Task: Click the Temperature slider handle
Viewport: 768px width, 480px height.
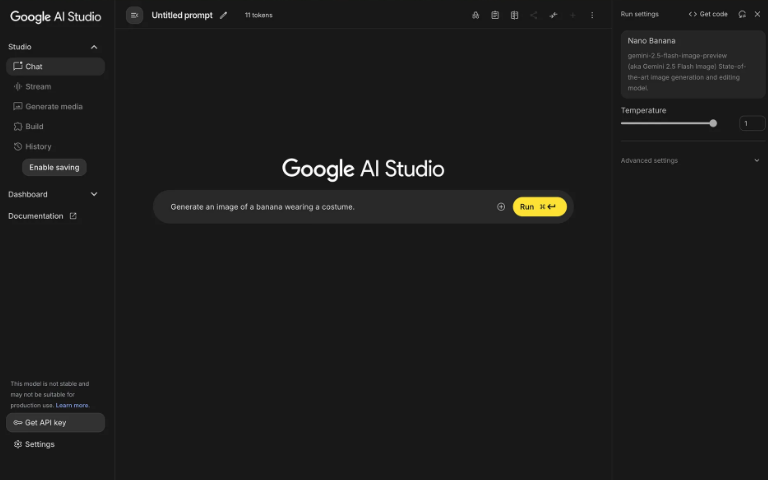Action: click(x=713, y=123)
